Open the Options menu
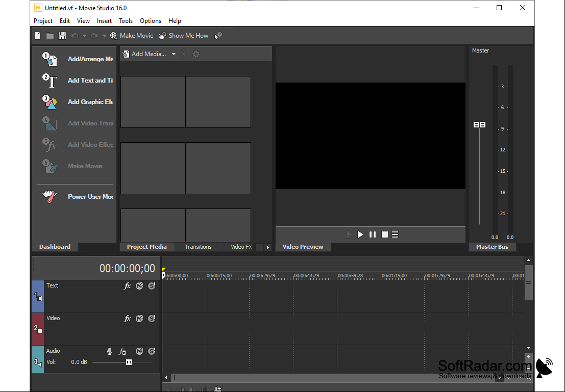Screen dimensions: 565x392 tap(151, 21)
